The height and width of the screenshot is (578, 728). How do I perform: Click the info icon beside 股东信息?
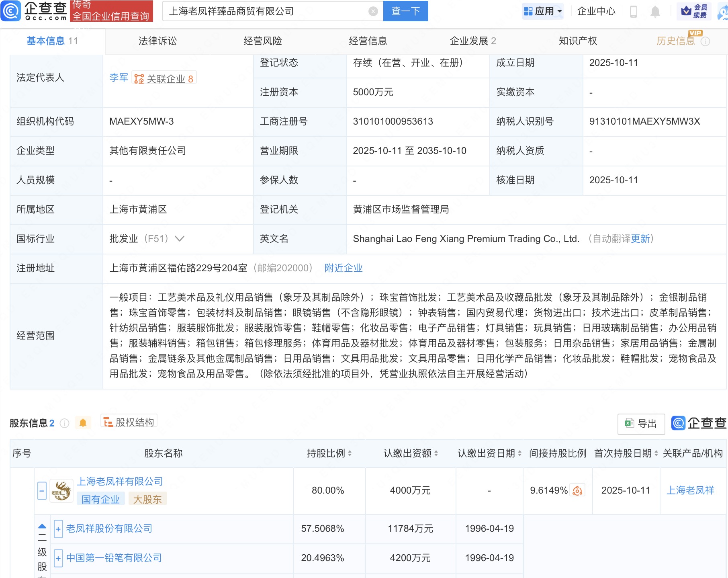click(x=64, y=423)
